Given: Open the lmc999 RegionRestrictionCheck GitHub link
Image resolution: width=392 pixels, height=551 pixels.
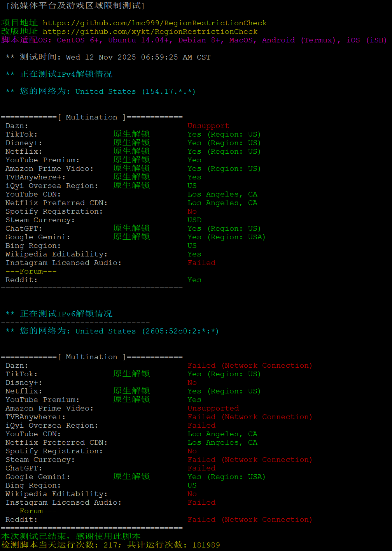Looking at the screenshot, I should 154,23.
